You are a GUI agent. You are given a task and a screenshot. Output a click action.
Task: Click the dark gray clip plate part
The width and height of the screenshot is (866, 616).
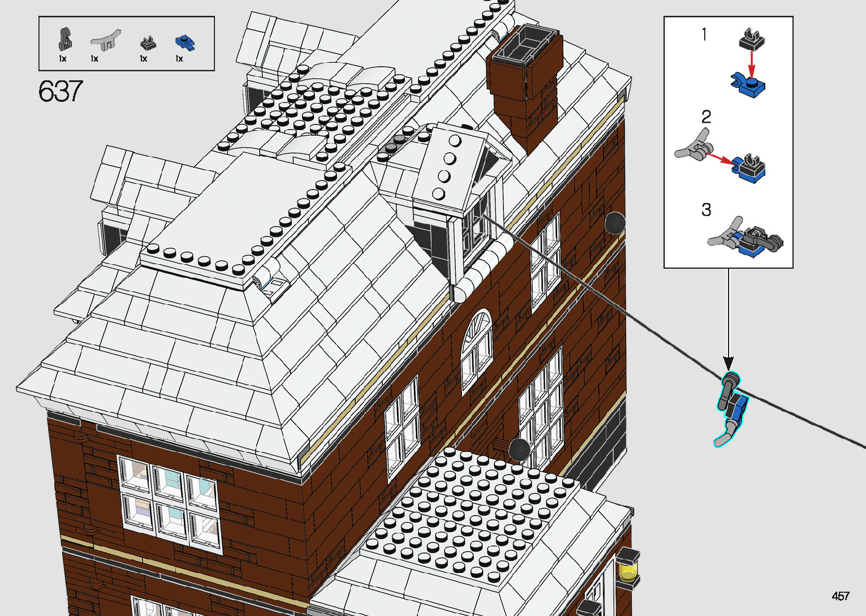click(148, 42)
